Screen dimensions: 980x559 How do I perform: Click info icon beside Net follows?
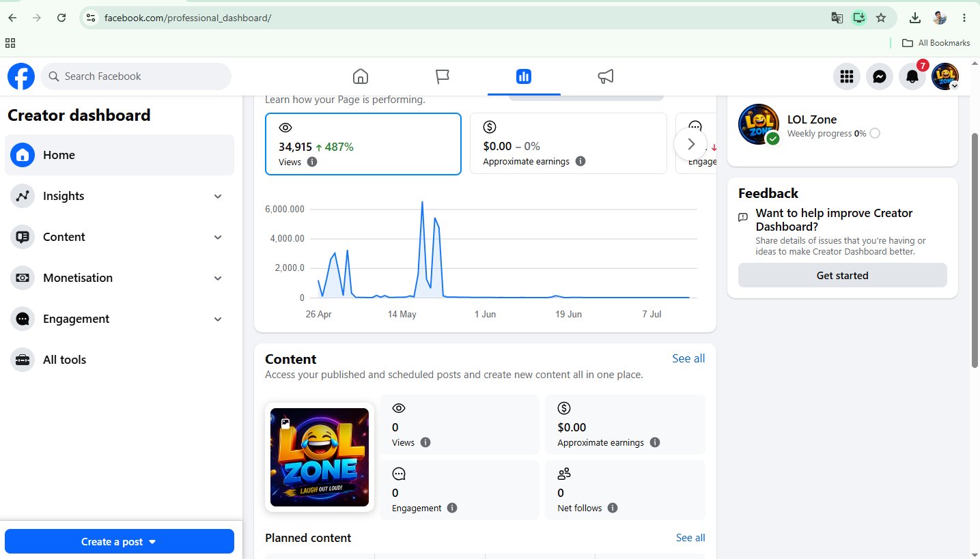point(613,508)
